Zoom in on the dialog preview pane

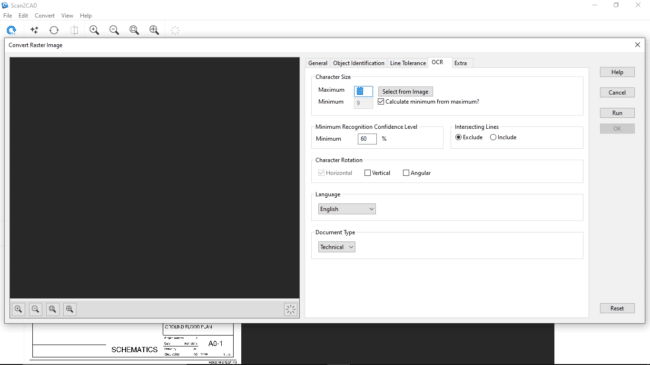click(x=18, y=309)
